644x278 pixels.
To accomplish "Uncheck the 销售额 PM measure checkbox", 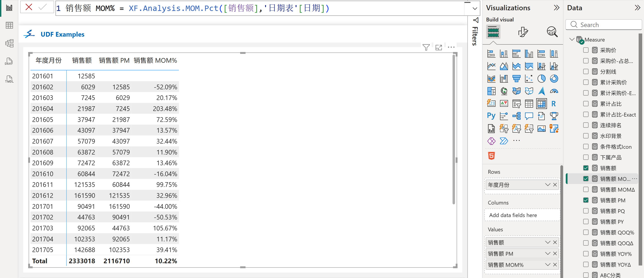I will (586, 200).
